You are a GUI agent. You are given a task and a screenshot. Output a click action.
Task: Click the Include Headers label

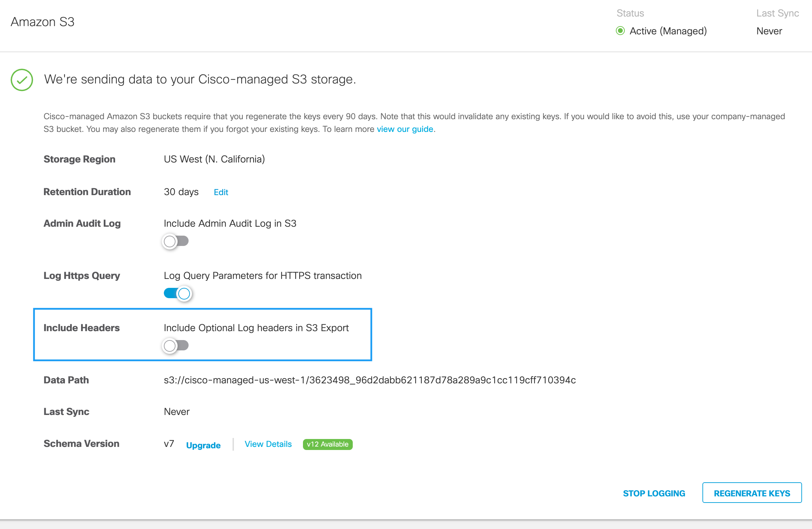[81, 328]
